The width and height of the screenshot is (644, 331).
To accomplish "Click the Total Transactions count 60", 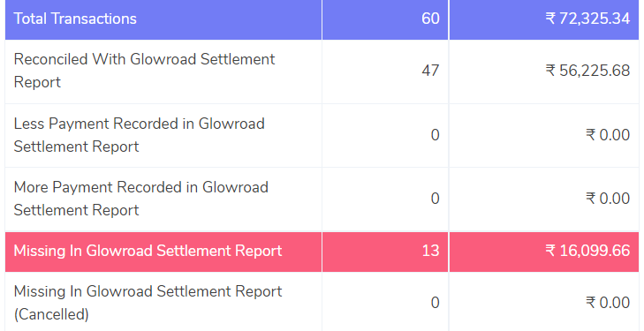I will click(430, 19).
